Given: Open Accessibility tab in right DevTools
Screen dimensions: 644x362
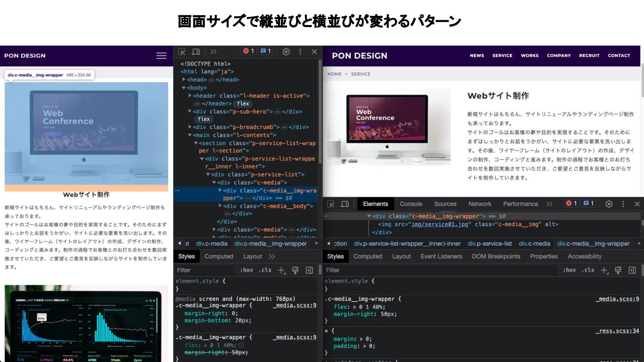Looking at the screenshot, I should [x=585, y=257].
